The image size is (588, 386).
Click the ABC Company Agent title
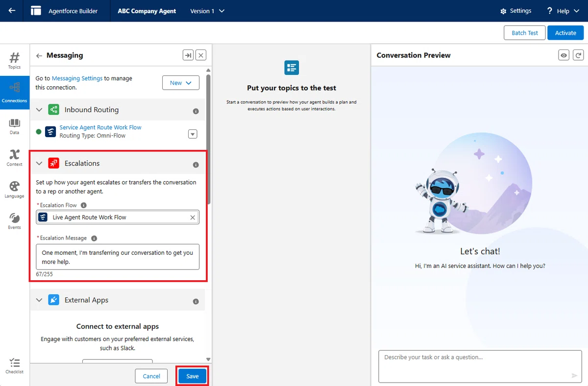pos(147,11)
